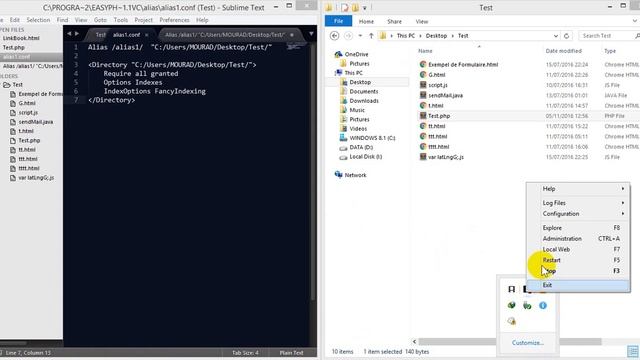Viewport: 640px width, 360px height.
Task: Click next tab arrow in Sublime tab bar
Action: click(x=77, y=34)
